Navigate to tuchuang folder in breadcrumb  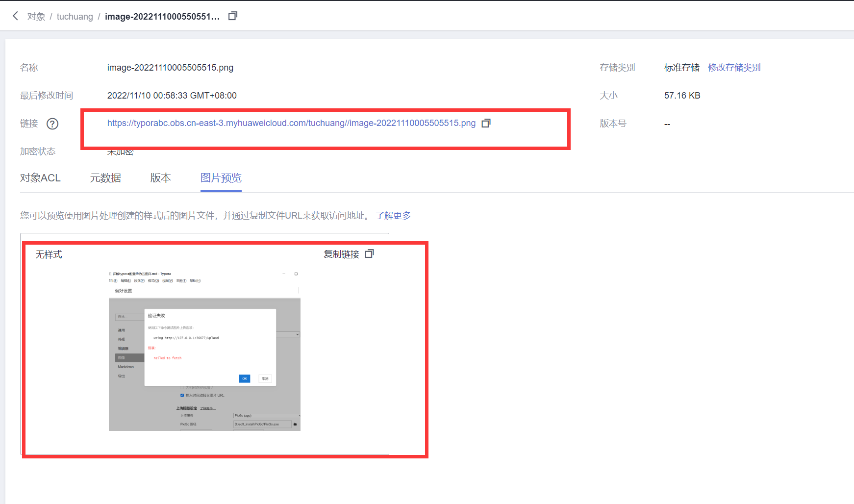75,17
